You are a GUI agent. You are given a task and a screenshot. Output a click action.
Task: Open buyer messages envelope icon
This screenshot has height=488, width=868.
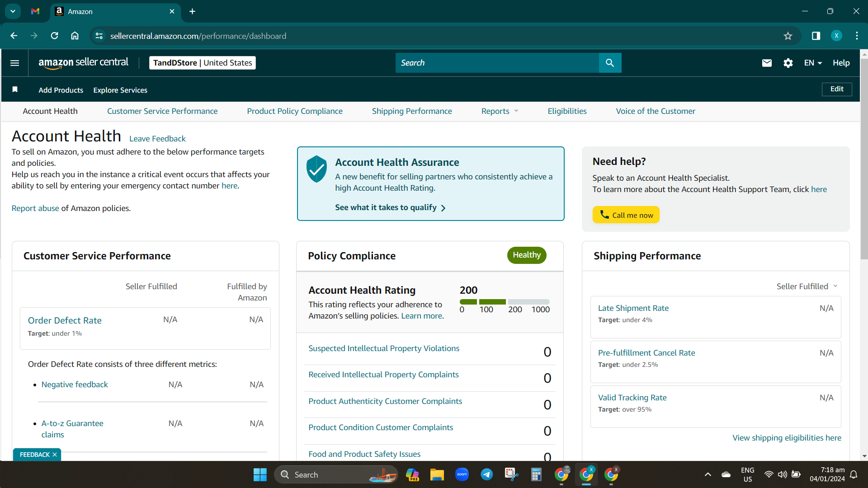click(767, 63)
